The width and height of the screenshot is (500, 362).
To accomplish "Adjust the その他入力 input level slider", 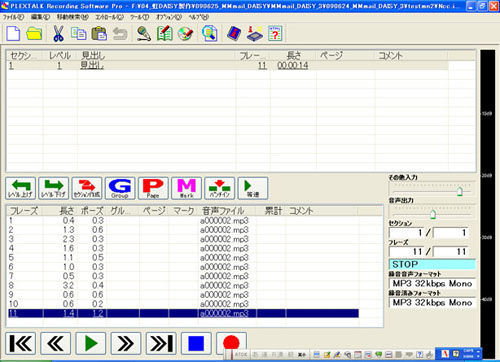I will pyautogui.click(x=460, y=191).
